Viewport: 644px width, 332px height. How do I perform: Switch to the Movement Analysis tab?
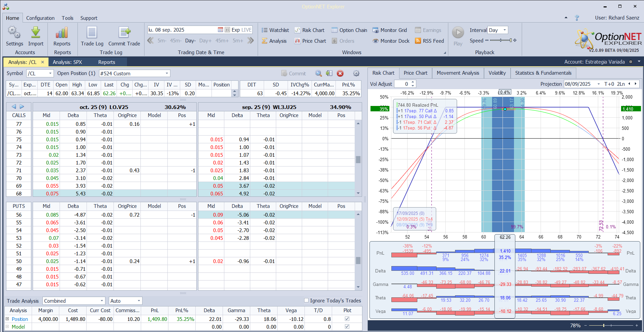[x=458, y=73]
